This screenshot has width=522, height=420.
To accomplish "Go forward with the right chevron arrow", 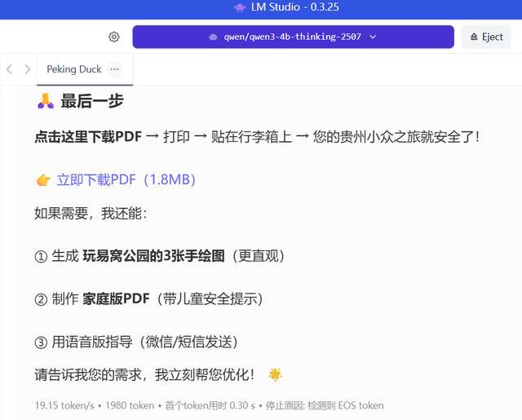I will (x=28, y=69).
